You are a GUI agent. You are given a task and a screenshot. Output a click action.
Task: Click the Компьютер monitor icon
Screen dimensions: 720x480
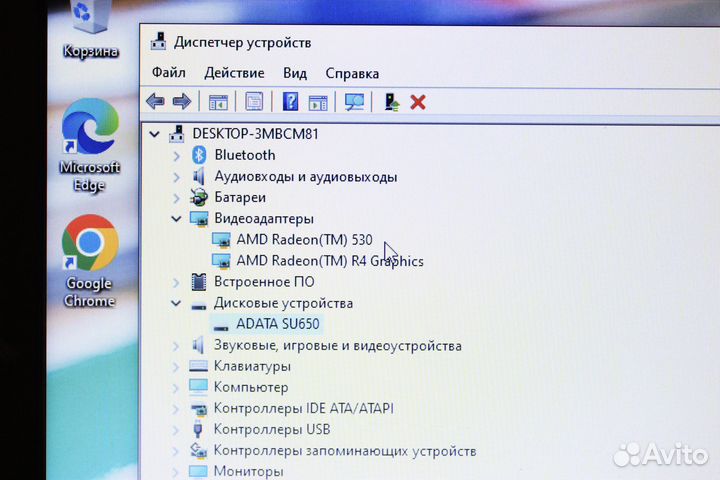pyautogui.click(x=198, y=387)
